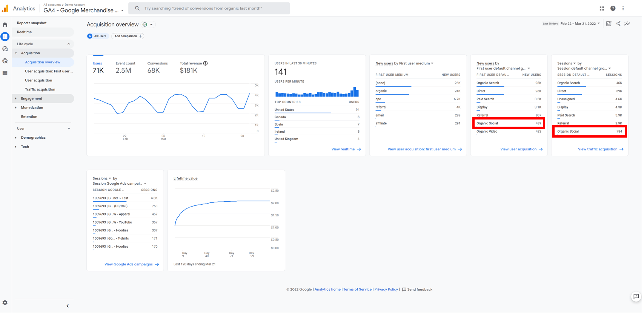
Task: Select the Reports icon in left rail
Action: click(x=5, y=37)
